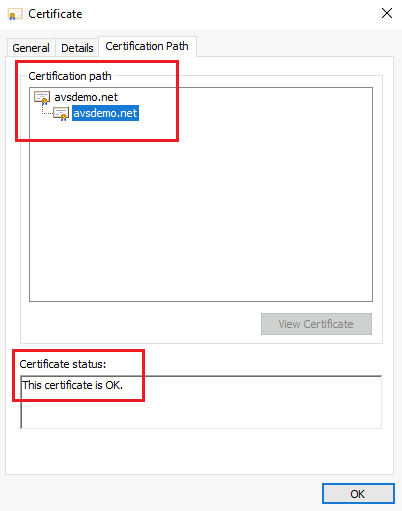Close the Certificate dialog with X
The height and width of the screenshot is (511, 402).
pyautogui.click(x=387, y=13)
